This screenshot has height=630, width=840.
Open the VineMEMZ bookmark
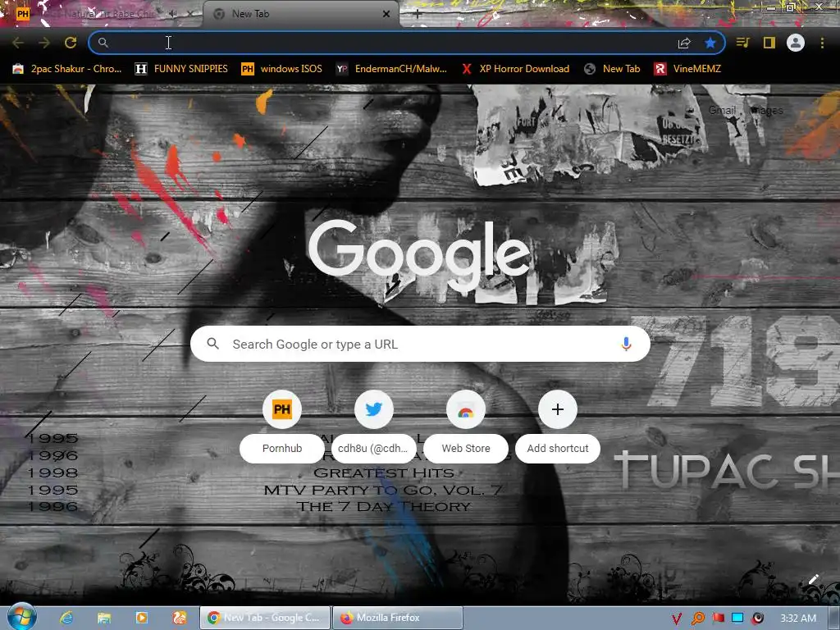click(x=688, y=69)
